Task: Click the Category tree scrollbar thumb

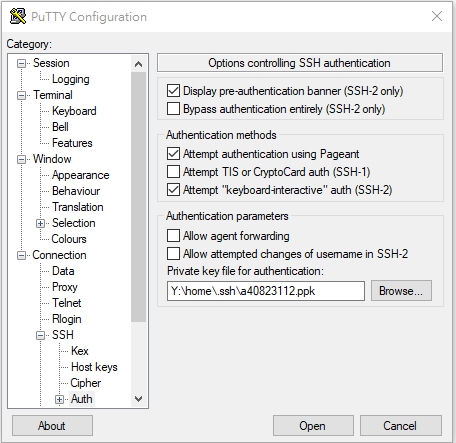Action: click(x=138, y=197)
